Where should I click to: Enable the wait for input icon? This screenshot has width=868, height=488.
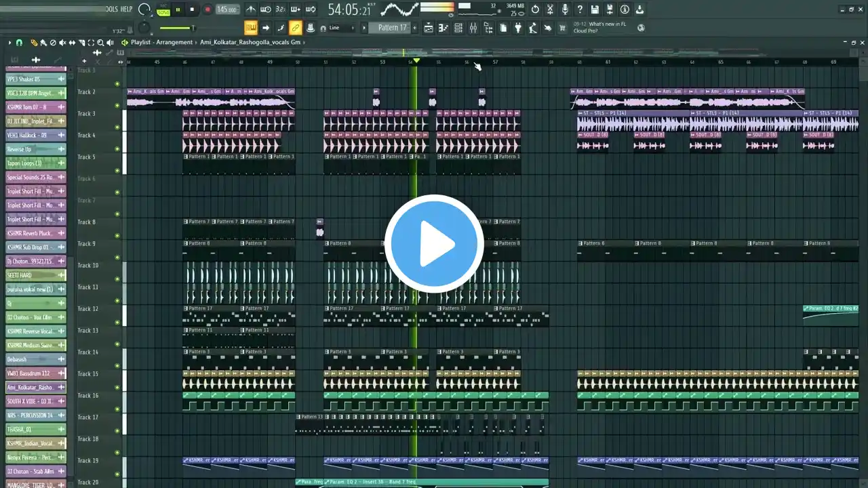(x=266, y=9)
